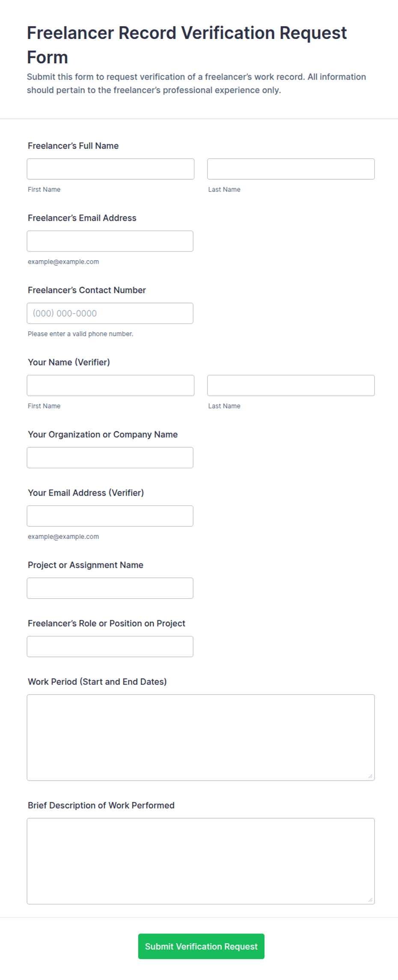Click the Project or Assignment Name input
Viewport: 398px width, 980px height.
(x=110, y=588)
